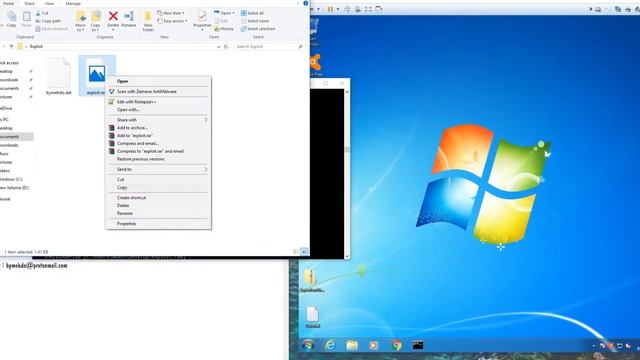Click Invert selection in the ribbon
Screen dimensions: 640x360
tap(258, 29)
